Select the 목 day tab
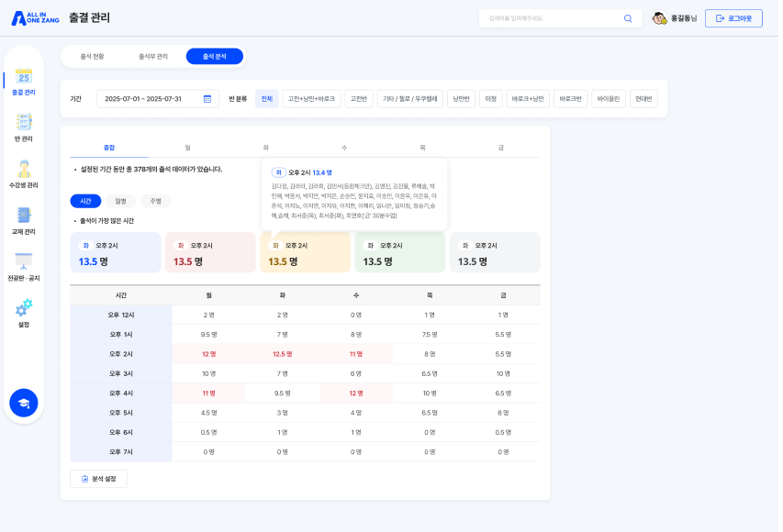783x532 pixels. [x=423, y=148]
